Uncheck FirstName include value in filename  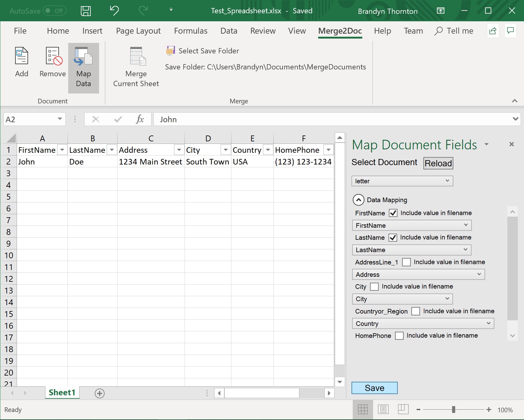[393, 213]
